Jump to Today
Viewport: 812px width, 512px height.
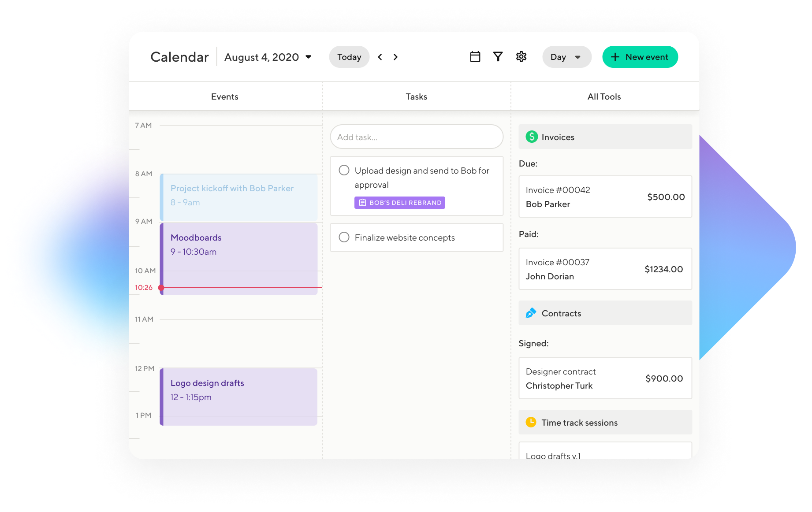click(x=349, y=57)
